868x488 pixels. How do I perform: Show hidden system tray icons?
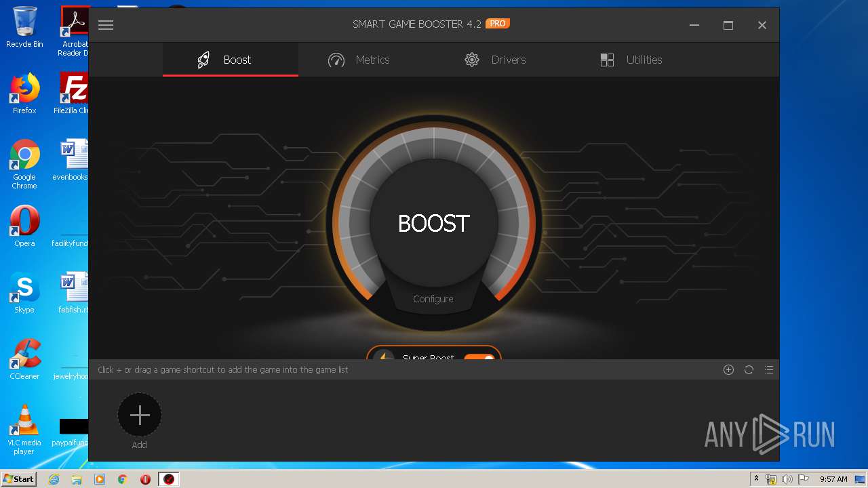click(756, 479)
